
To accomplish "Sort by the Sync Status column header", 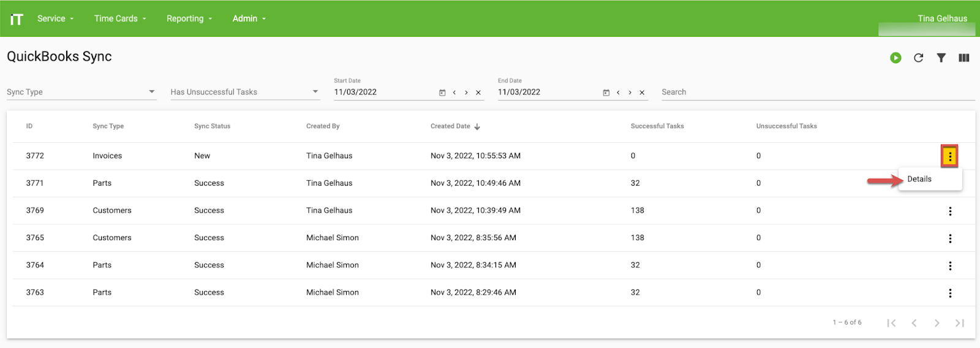I will coord(212,126).
